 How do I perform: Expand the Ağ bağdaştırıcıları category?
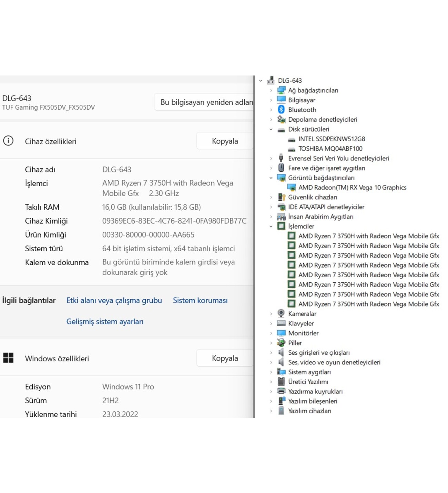click(271, 90)
